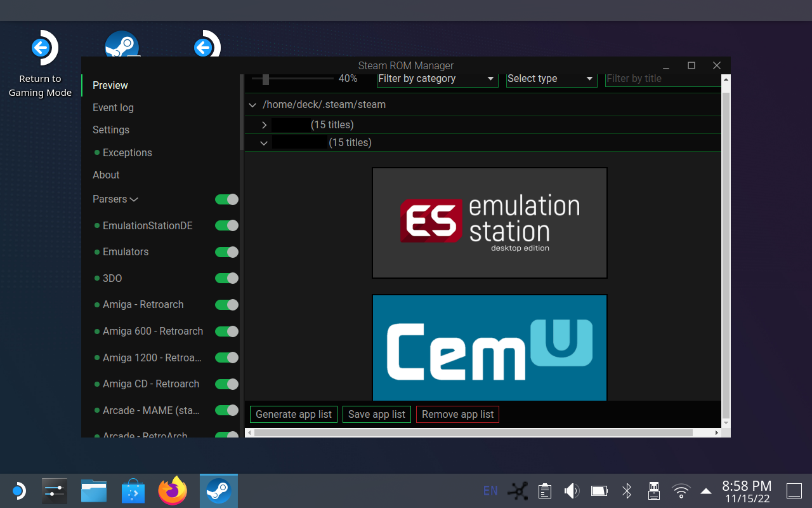Open the Dolphin file manager from the taskbar

coord(94,490)
